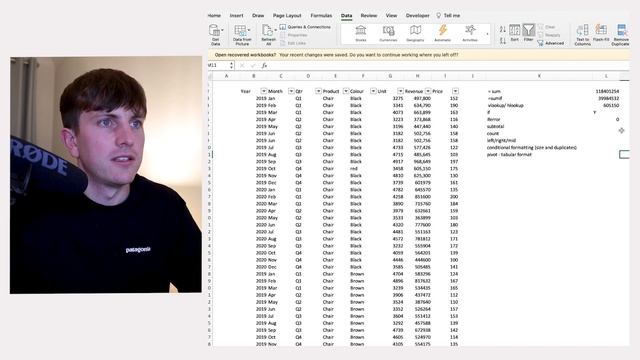640x360 pixels.
Task: Expand the data types gallery arrow
Action: [487, 34]
